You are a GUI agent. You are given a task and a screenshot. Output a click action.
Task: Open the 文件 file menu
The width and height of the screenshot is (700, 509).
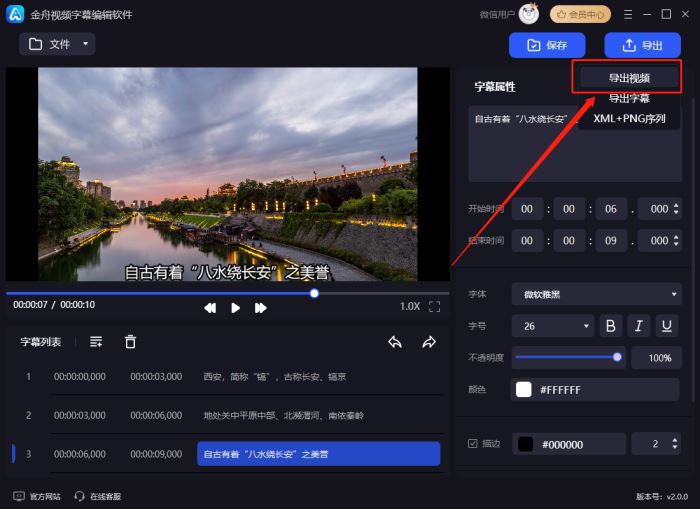(x=57, y=44)
